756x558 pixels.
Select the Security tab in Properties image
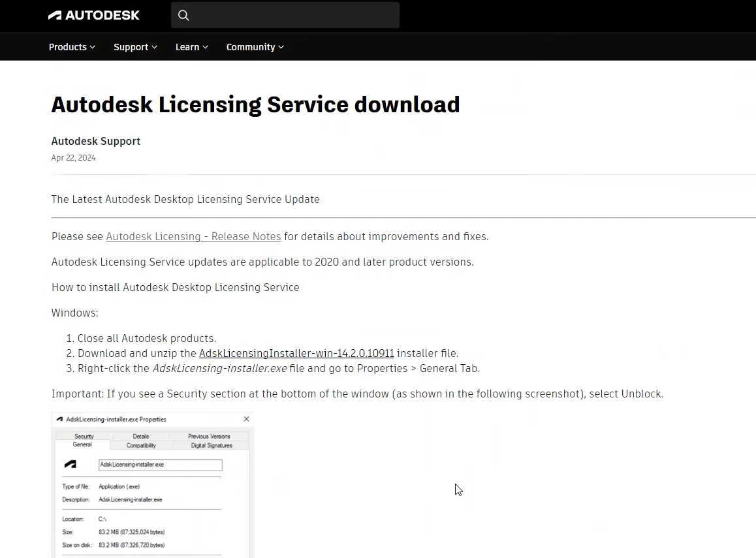84,436
